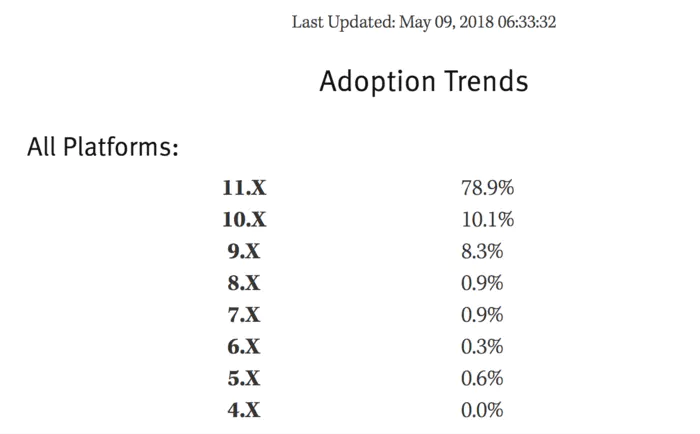
Task: Click the 7.X version label
Action: click(x=244, y=315)
